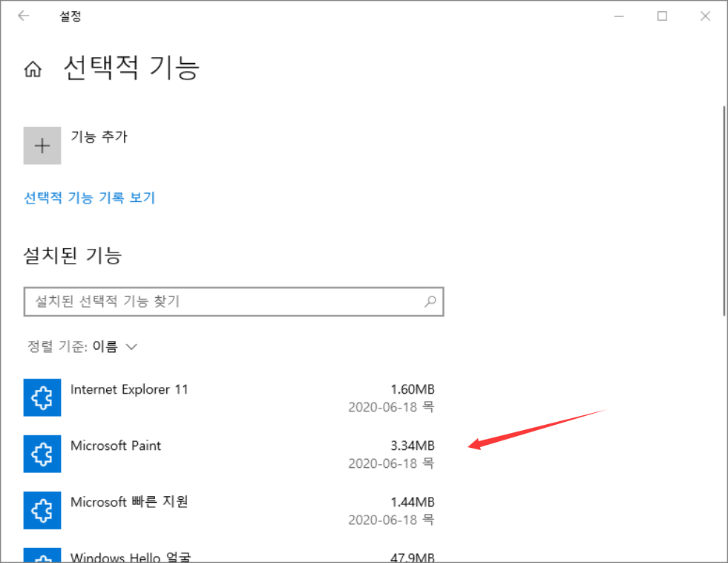This screenshot has width=728, height=563.
Task: Select the Microsoft Paint puzzle icon
Action: coord(42,454)
